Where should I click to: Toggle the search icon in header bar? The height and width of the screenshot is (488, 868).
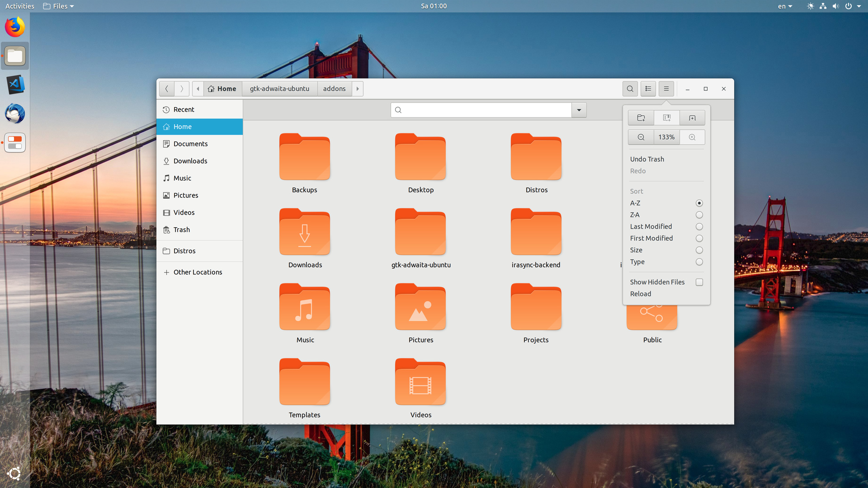pos(630,89)
